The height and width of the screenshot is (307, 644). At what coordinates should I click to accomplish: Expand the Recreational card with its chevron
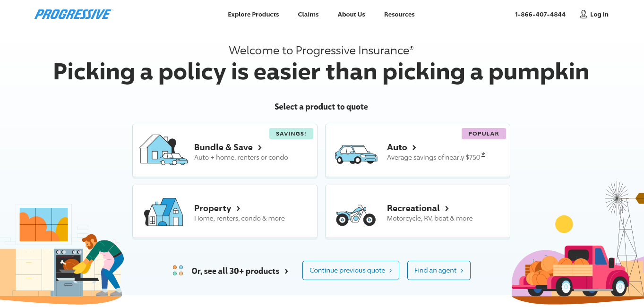click(x=447, y=208)
